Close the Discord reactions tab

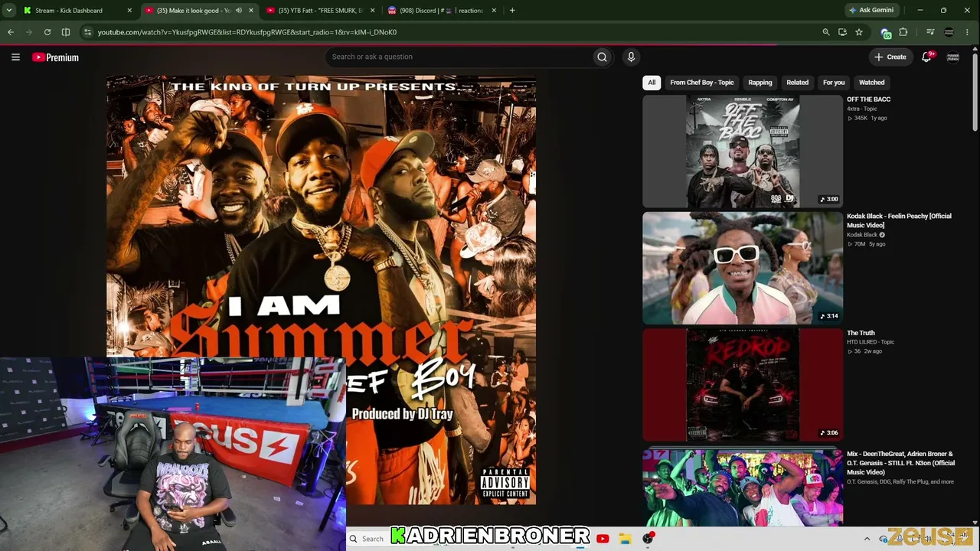pos(494,11)
